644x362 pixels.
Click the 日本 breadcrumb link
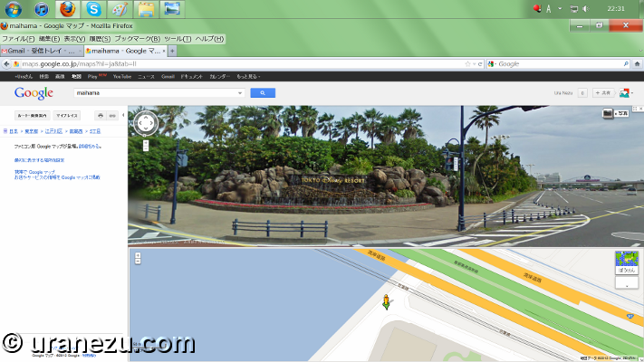14,131
